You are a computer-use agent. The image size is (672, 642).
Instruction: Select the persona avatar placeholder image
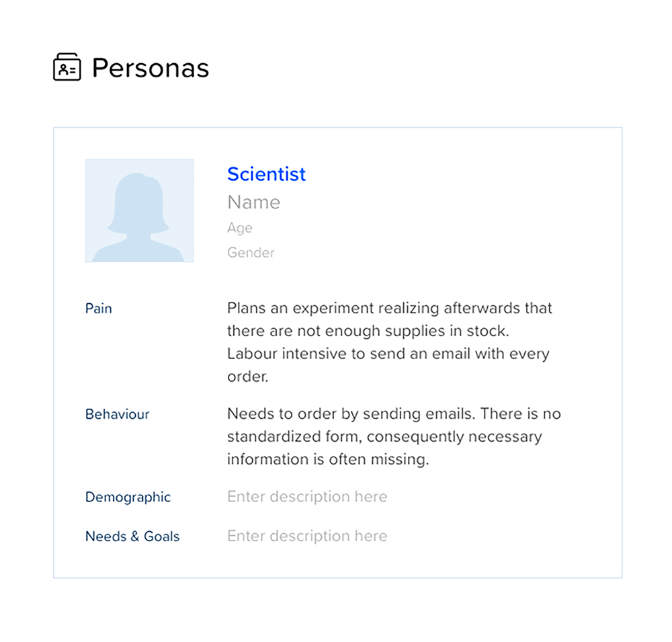[x=139, y=210]
